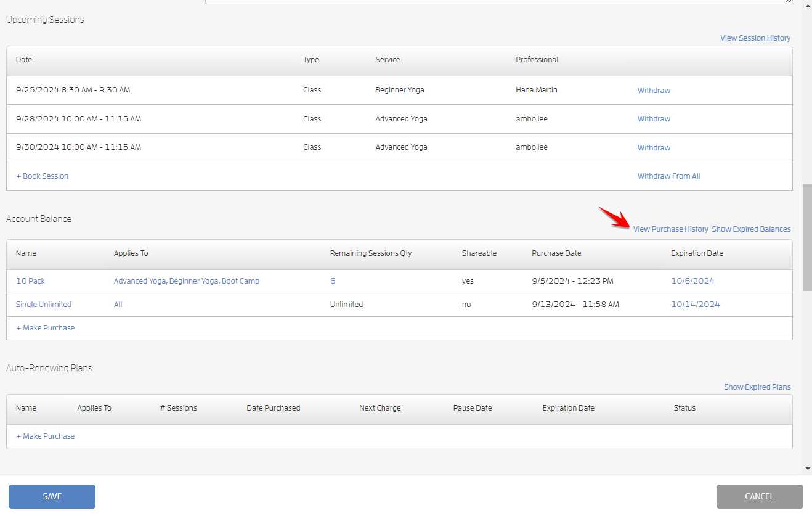Click the Remaining Sessions Qty column header
The width and height of the screenshot is (812, 516).
click(x=371, y=253)
